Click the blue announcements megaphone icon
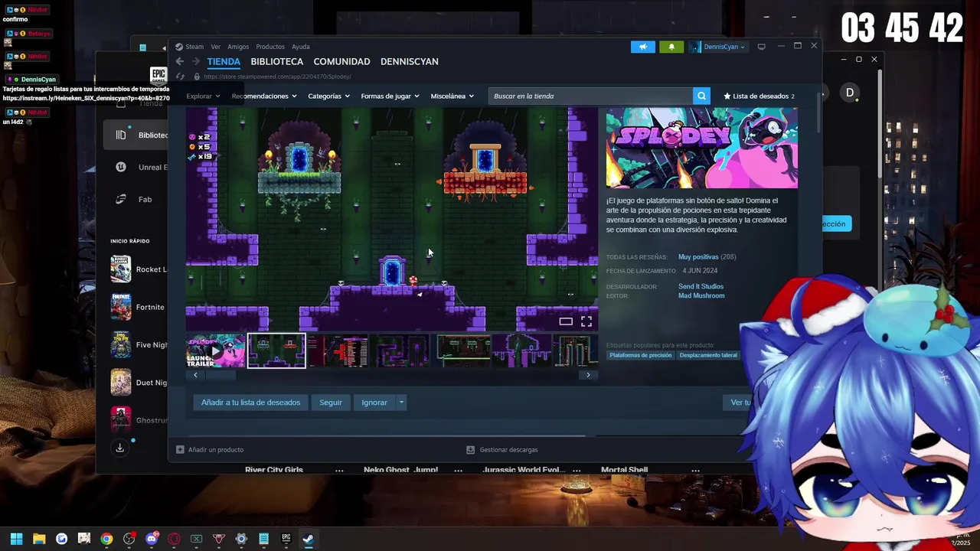 (x=643, y=47)
